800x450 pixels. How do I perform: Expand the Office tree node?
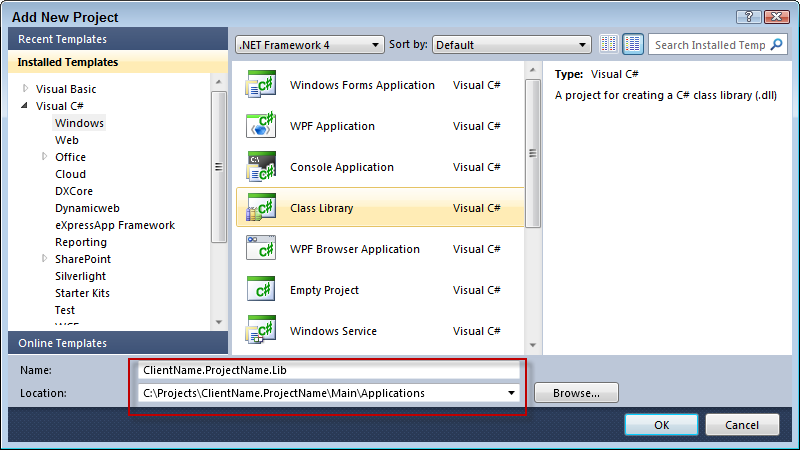45,157
